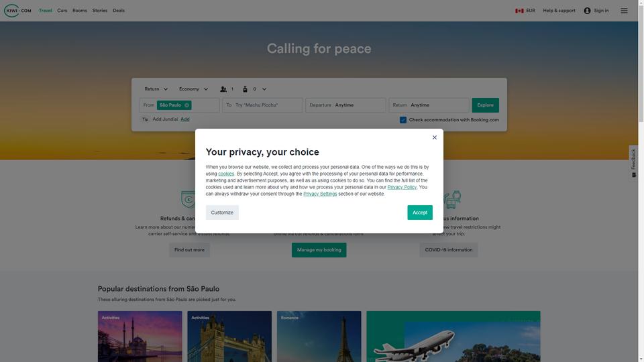Open the Tower Bridge Activities card
This screenshot has width=644, height=362.
(x=229, y=337)
